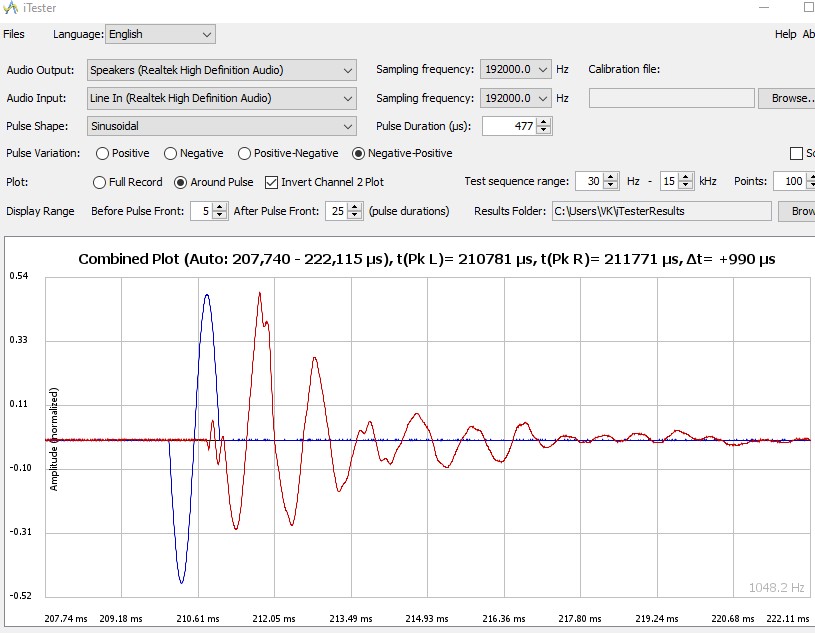Minimize the iTester window
Viewport: 815px width, 633px height.
(x=764, y=7)
